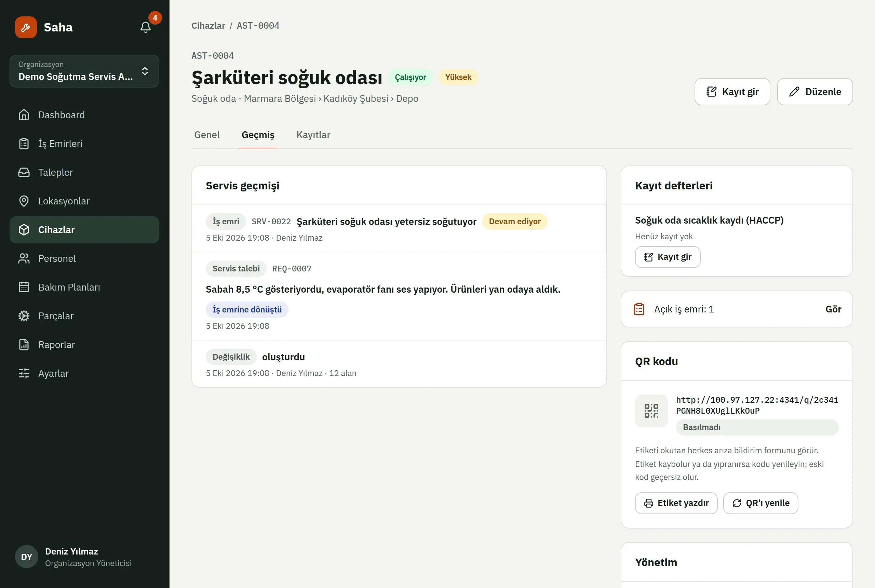Click the Yüksek priority badge
The height and width of the screenshot is (588, 875).
coord(458,77)
